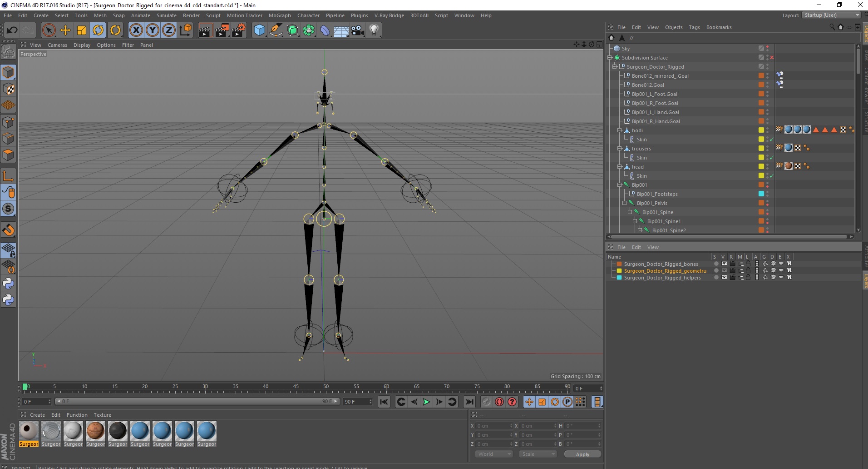Screen dimensions: 868x469
Task: Toggle bodi Skin enabled checkmark
Action: 772,140
